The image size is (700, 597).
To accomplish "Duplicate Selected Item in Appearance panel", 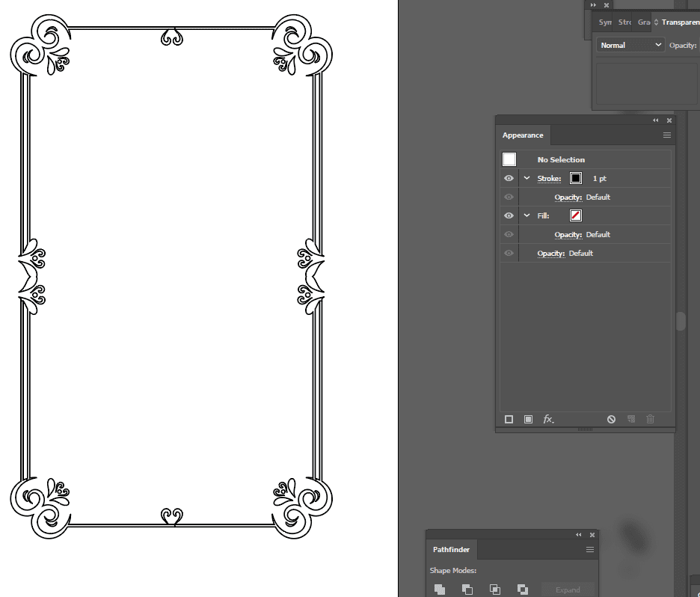I will [630, 419].
